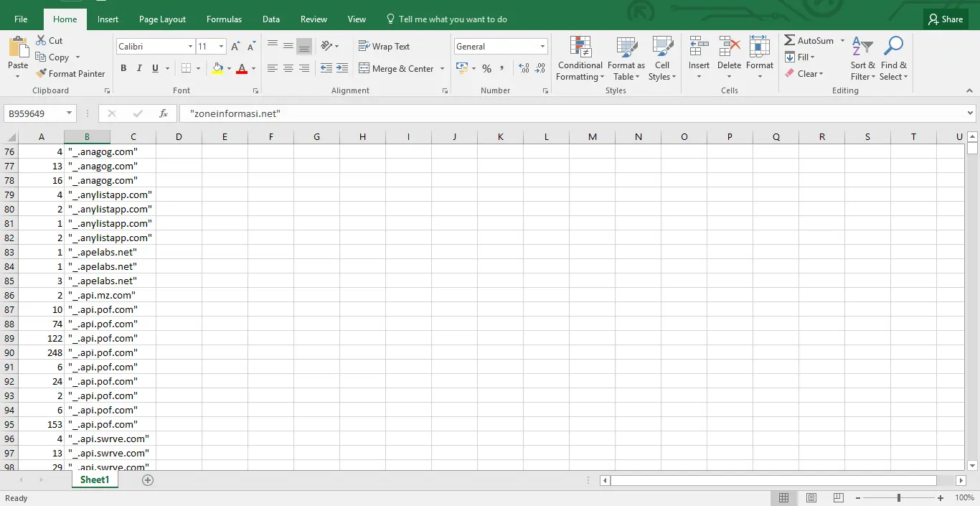Image resolution: width=980 pixels, height=506 pixels.
Task: Decrease font size with the smaller A icon
Action: [251, 47]
